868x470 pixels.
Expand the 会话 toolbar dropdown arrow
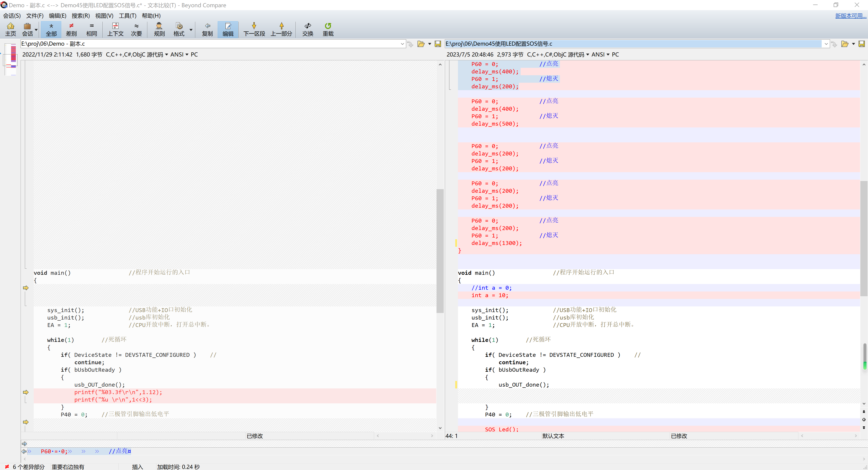(36, 30)
